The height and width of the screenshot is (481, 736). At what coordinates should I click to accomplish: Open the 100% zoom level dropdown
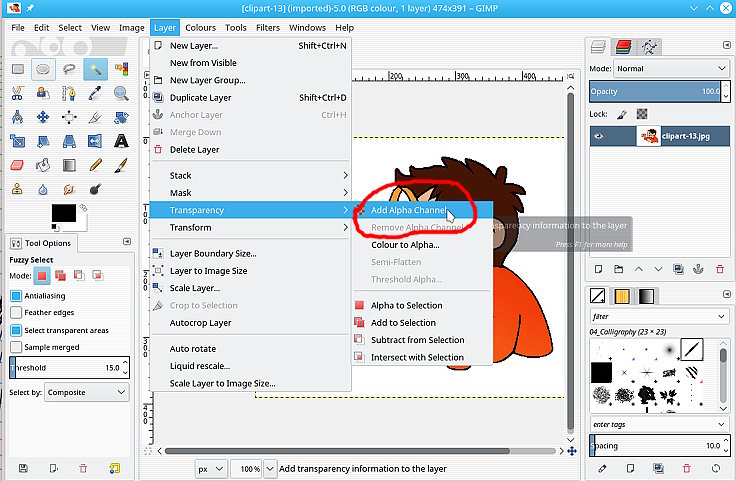point(270,469)
